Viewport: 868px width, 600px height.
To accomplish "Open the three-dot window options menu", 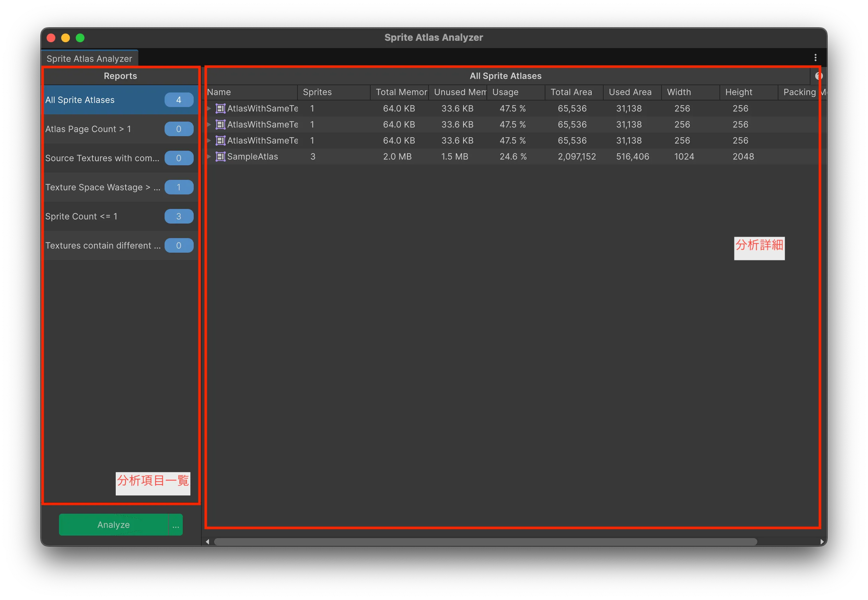I will tap(815, 58).
